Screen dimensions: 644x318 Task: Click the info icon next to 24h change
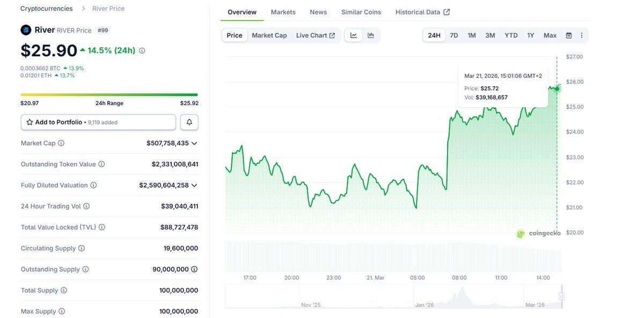142,50
